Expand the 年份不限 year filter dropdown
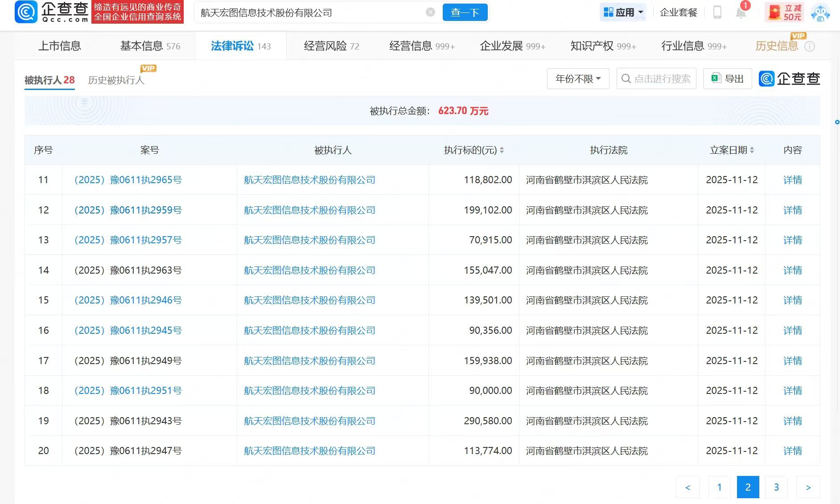840x504 pixels. [x=578, y=79]
